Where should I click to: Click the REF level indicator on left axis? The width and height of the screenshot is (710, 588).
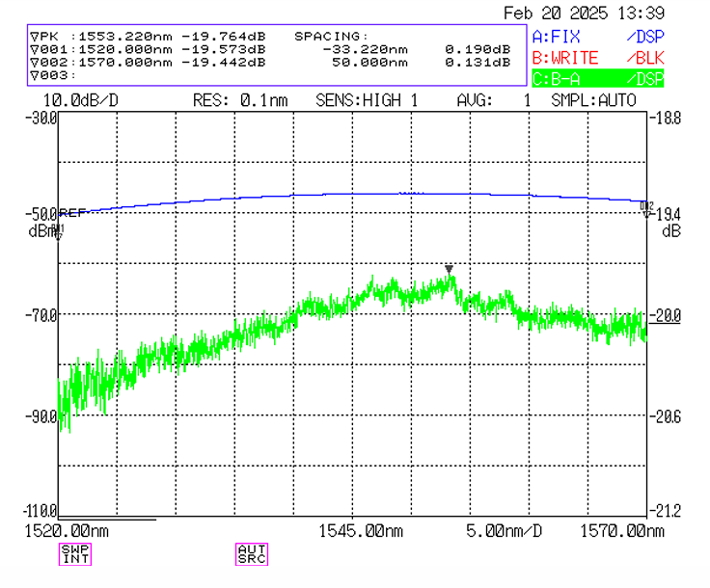(x=71, y=212)
